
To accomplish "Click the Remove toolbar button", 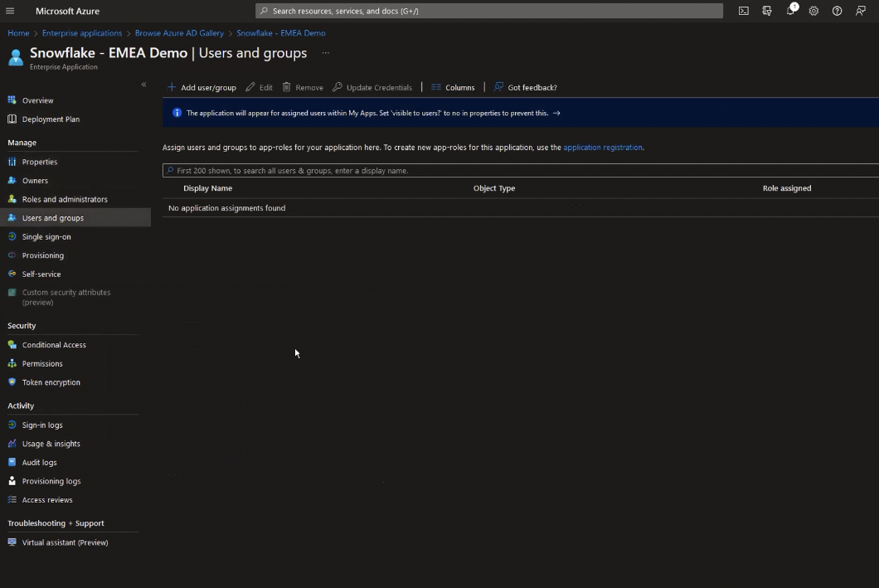I will pos(303,87).
